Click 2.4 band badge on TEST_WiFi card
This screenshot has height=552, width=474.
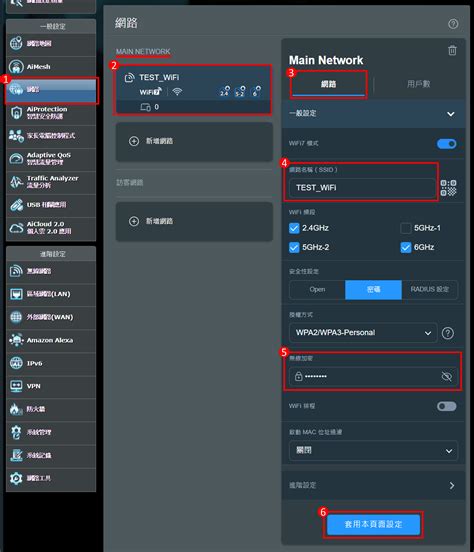click(225, 91)
